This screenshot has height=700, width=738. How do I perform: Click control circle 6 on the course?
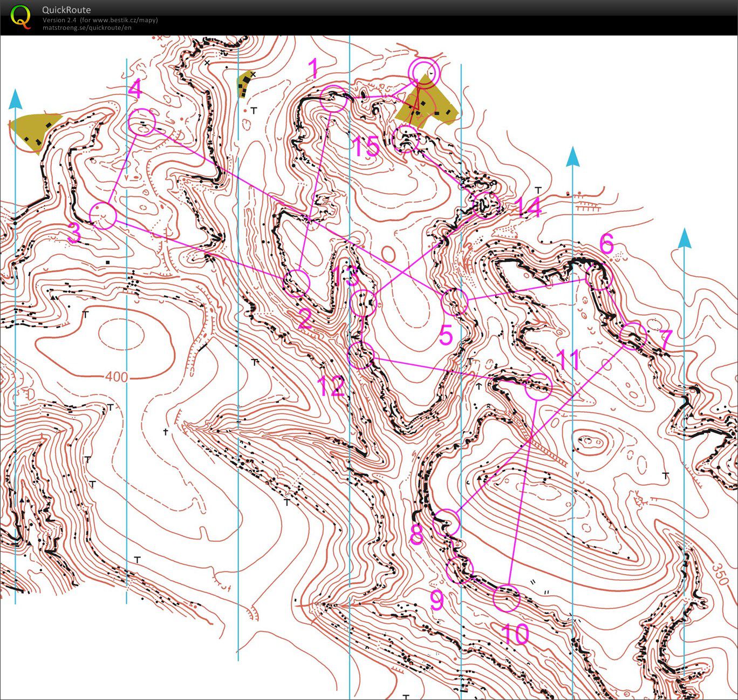pyautogui.click(x=599, y=276)
